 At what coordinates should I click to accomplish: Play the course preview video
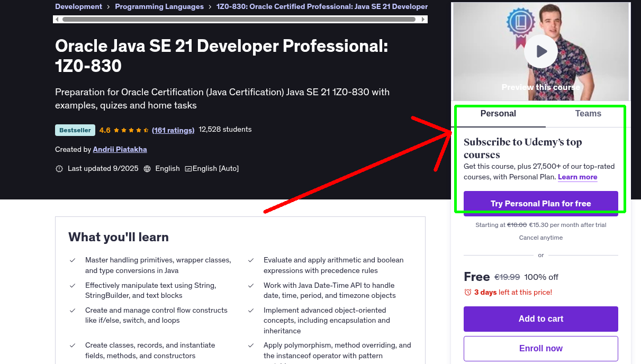[x=540, y=51]
